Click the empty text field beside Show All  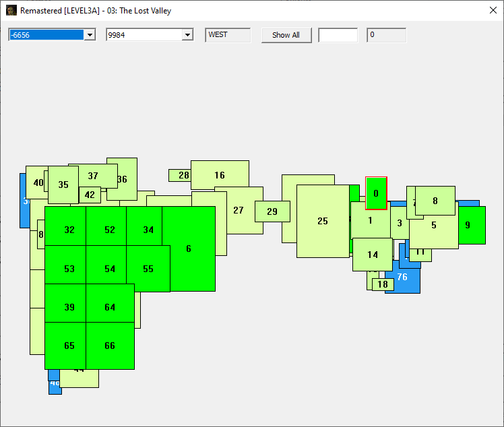tap(338, 35)
